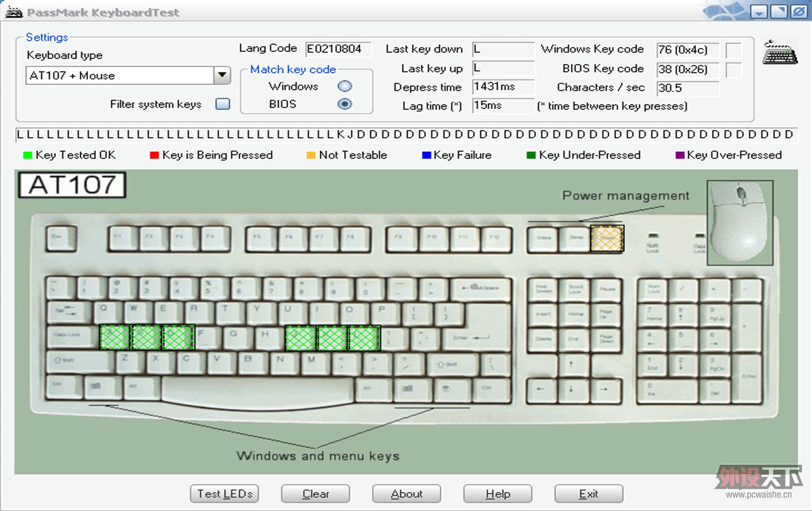Click the Tab key on keyboard image
812x511 pixels.
[x=68, y=311]
